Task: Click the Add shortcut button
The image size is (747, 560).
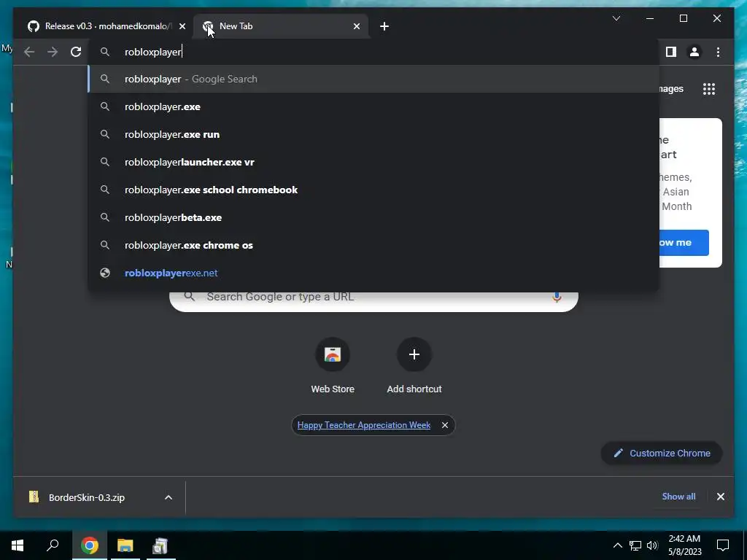Action: point(414,366)
